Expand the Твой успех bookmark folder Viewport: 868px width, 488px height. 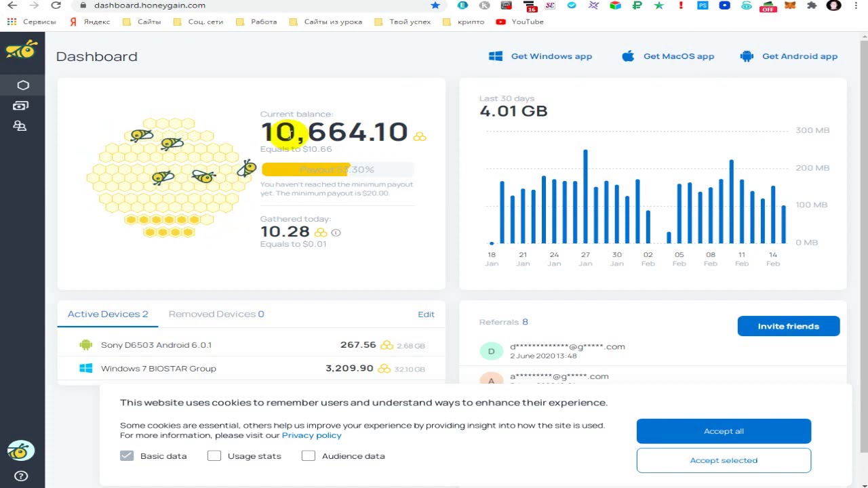point(403,22)
